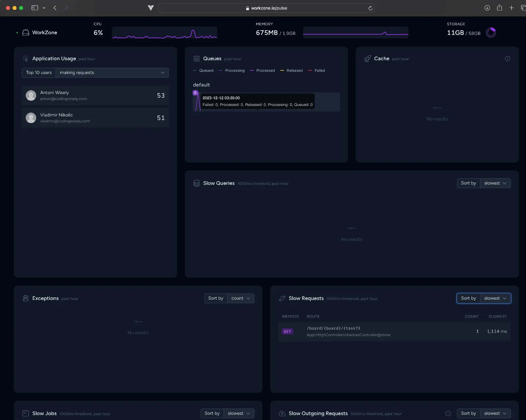
Task: Open the 'making requests' usage dropdown
Action: point(112,73)
